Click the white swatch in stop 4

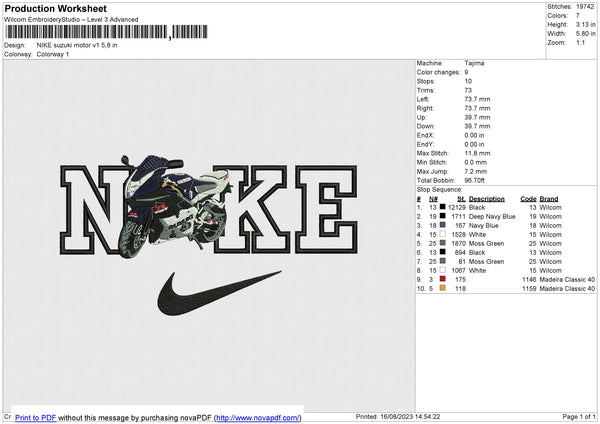click(x=443, y=234)
